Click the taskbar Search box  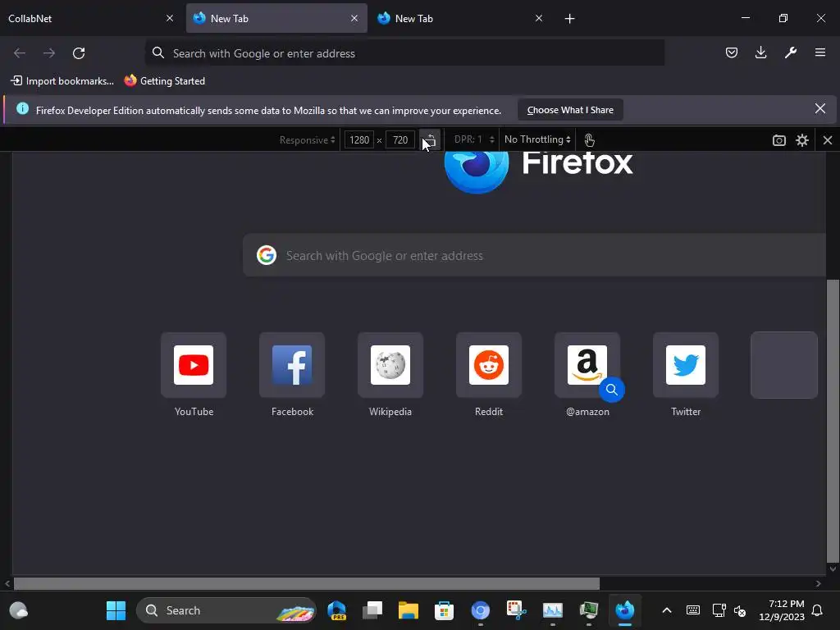226,610
